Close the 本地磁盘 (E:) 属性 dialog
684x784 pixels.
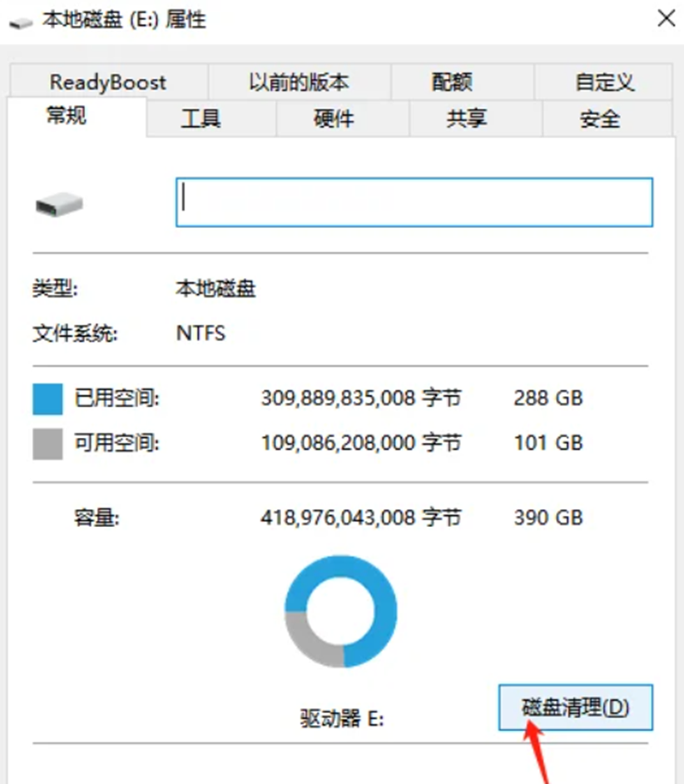pos(666,19)
